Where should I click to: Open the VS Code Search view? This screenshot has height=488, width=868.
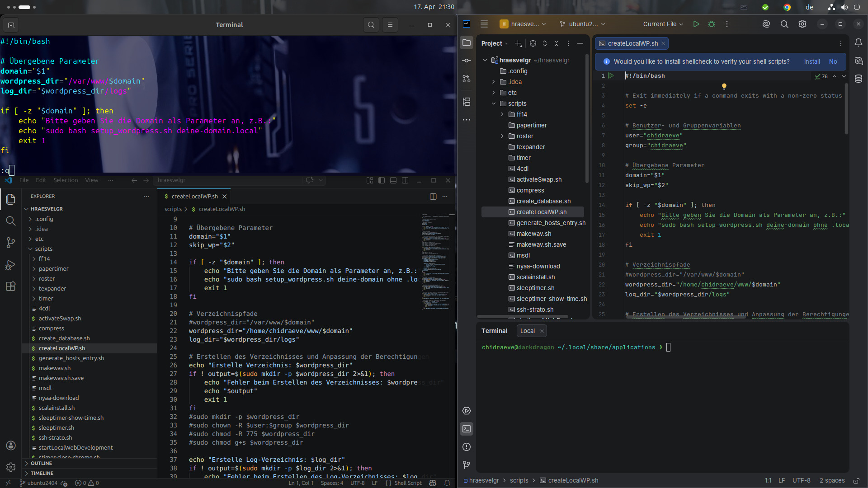point(11,221)
